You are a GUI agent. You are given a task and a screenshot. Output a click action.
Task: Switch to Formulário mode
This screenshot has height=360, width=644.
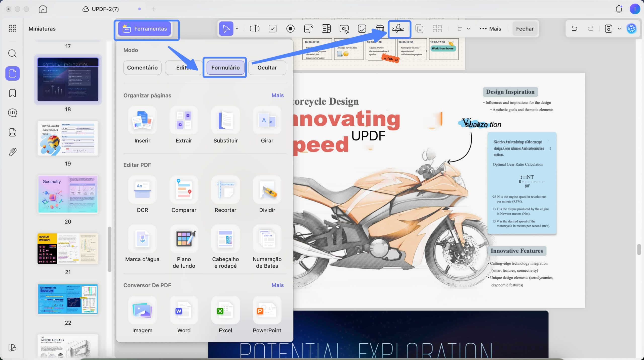click(x=225, y=68)
